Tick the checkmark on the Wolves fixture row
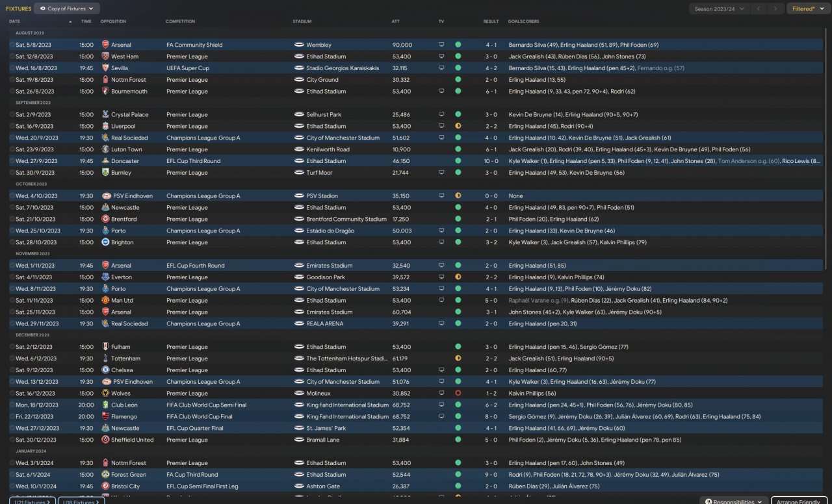This screenshot has height=504, width=832. click(x=12, y=394)
